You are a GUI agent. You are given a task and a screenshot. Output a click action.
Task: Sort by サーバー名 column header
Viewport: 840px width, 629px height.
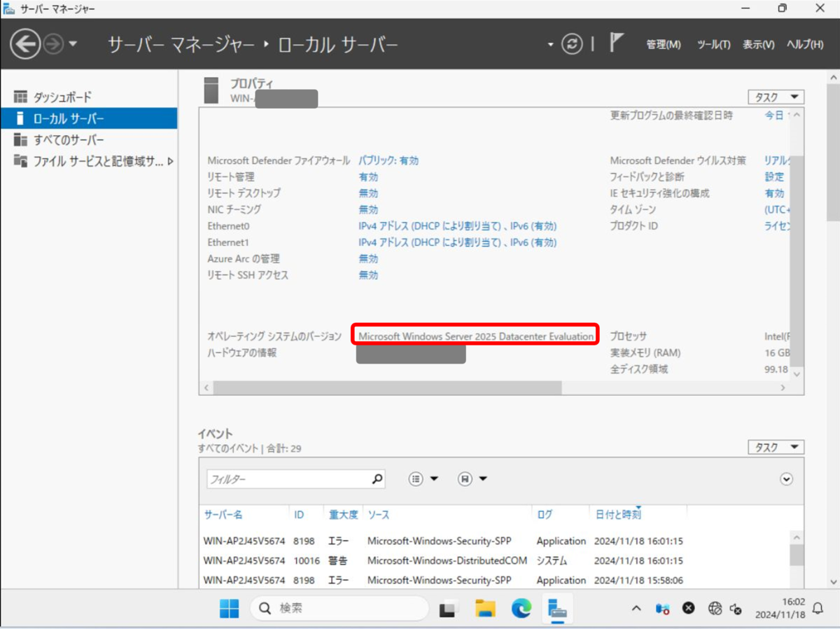pos(223,514)
